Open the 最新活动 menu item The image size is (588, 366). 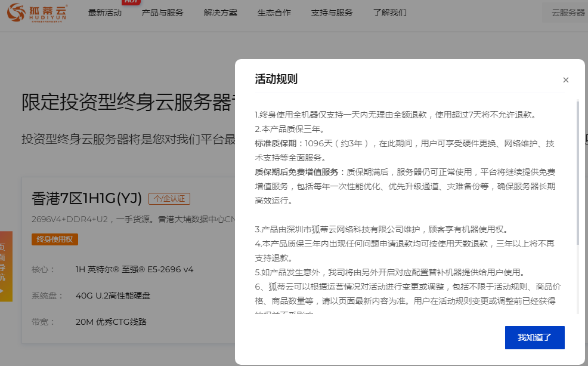pyautogui.click(x=104, y=13)
